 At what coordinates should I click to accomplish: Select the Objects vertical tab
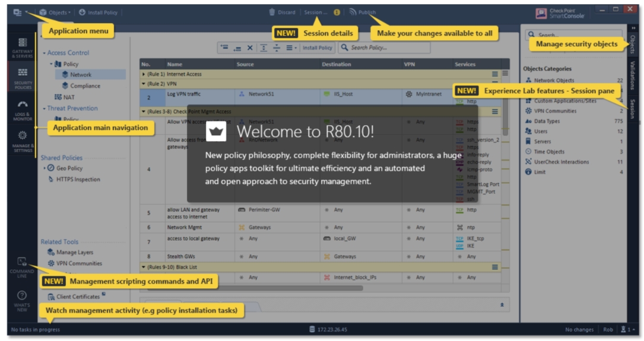pyautogui.click(x=633, y=44)
